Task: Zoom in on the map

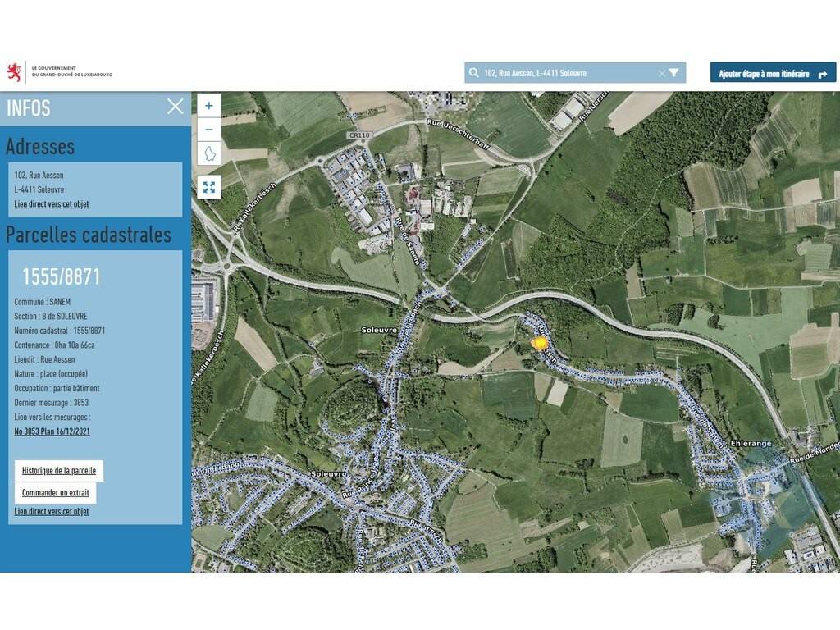Action: click(x=209, y=105)
